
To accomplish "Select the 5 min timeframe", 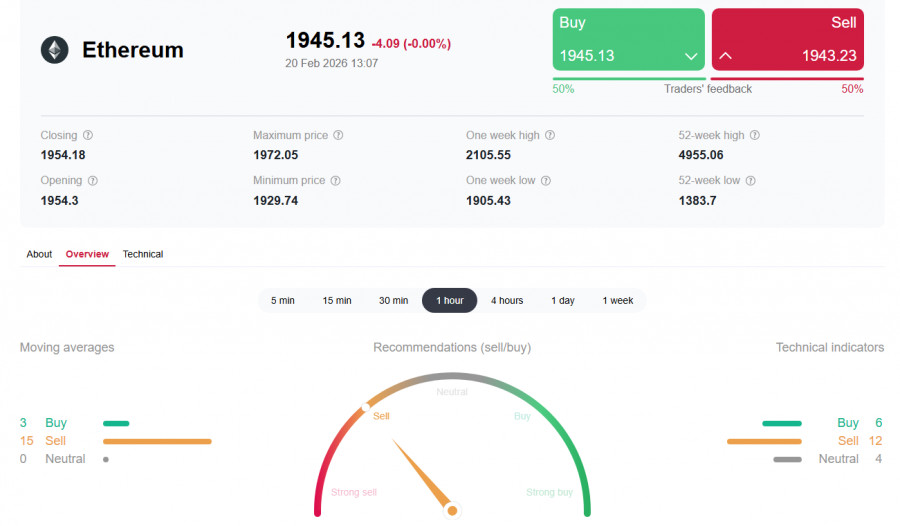I will 283,300.
